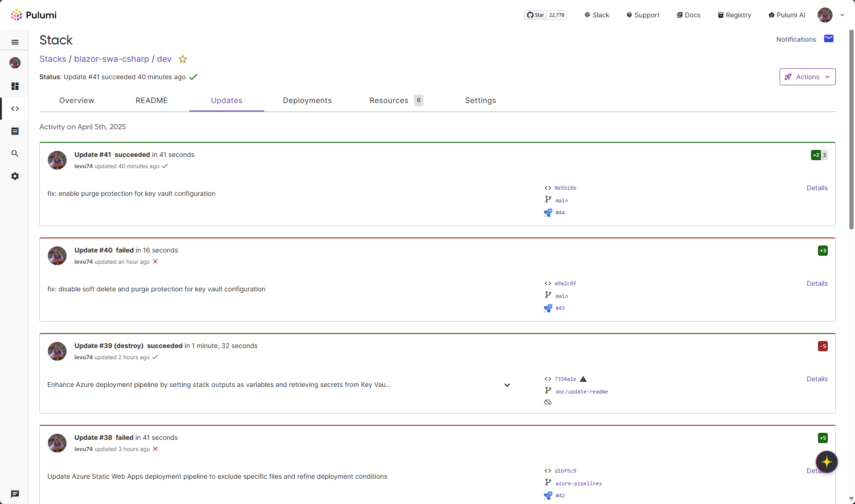Select the stacks code icon in sidebar

pos(15,109)
